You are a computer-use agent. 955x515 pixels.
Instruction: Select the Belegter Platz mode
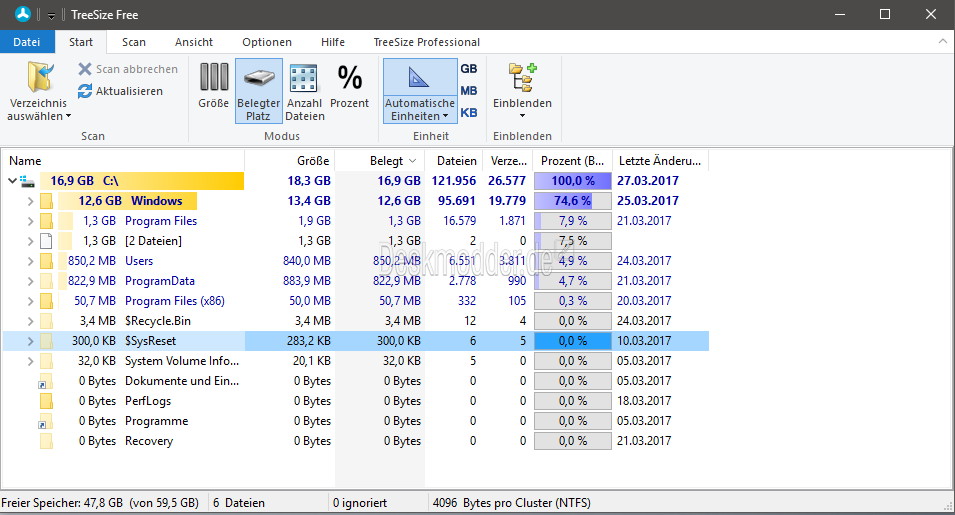click(x=259, y=91)
